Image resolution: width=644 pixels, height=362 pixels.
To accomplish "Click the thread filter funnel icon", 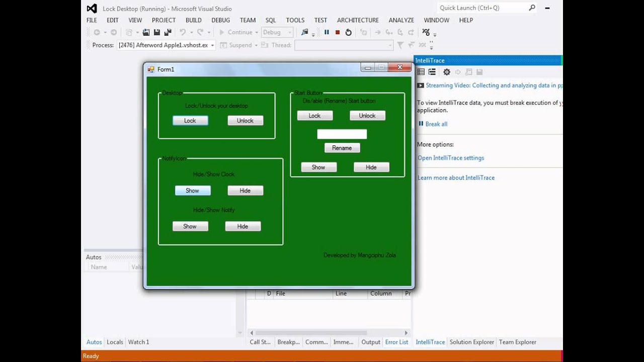I will [x=400, y=45].
